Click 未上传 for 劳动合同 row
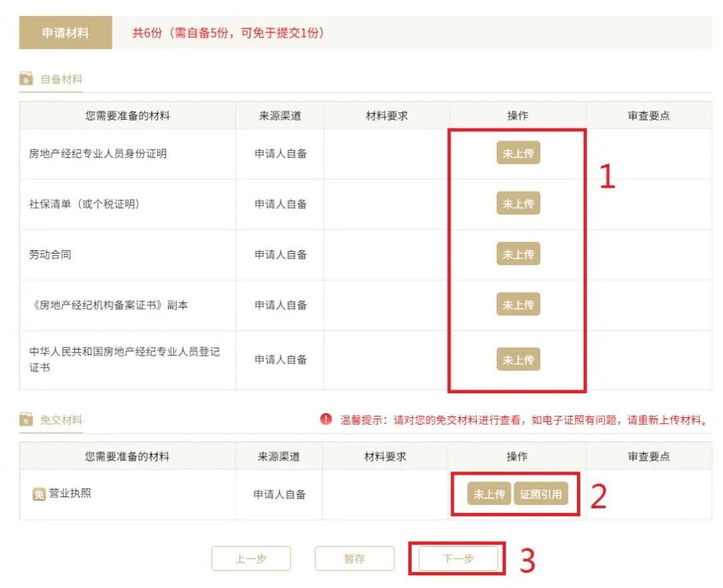723x588 pixels. 518,254
